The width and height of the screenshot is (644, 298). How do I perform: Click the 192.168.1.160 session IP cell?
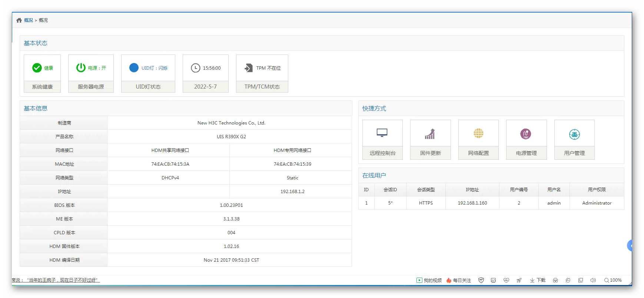472,203
